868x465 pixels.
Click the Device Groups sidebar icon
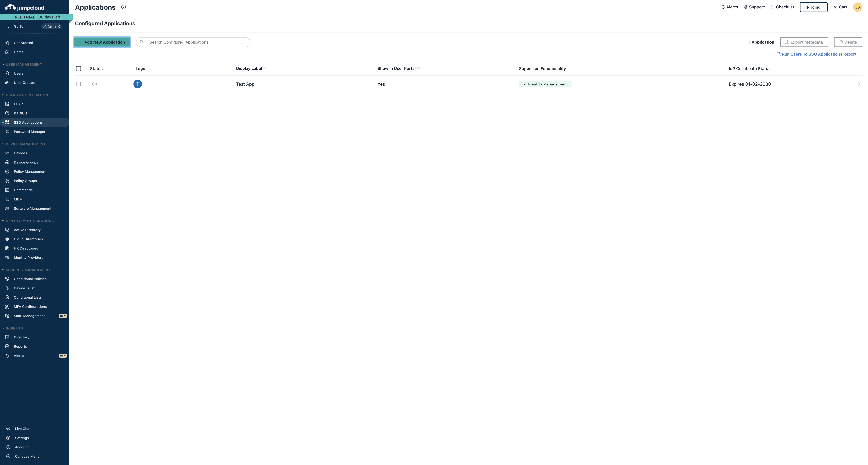pos(7,162)
